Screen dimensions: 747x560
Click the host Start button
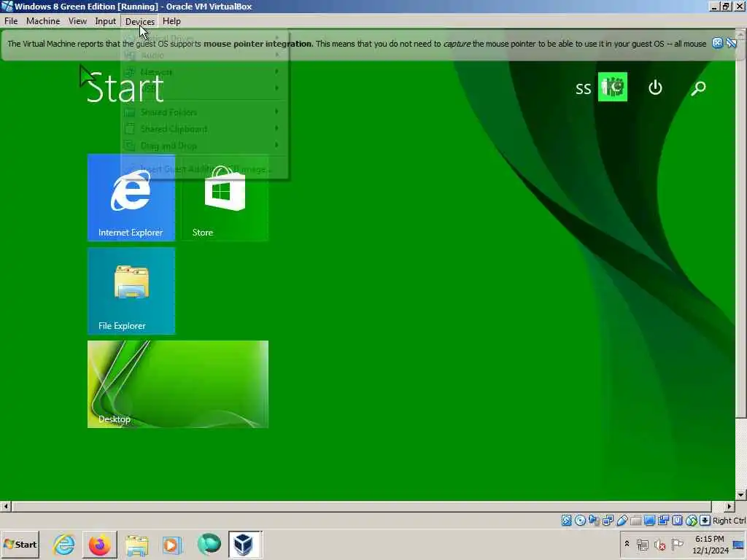(x=20, y=544)
